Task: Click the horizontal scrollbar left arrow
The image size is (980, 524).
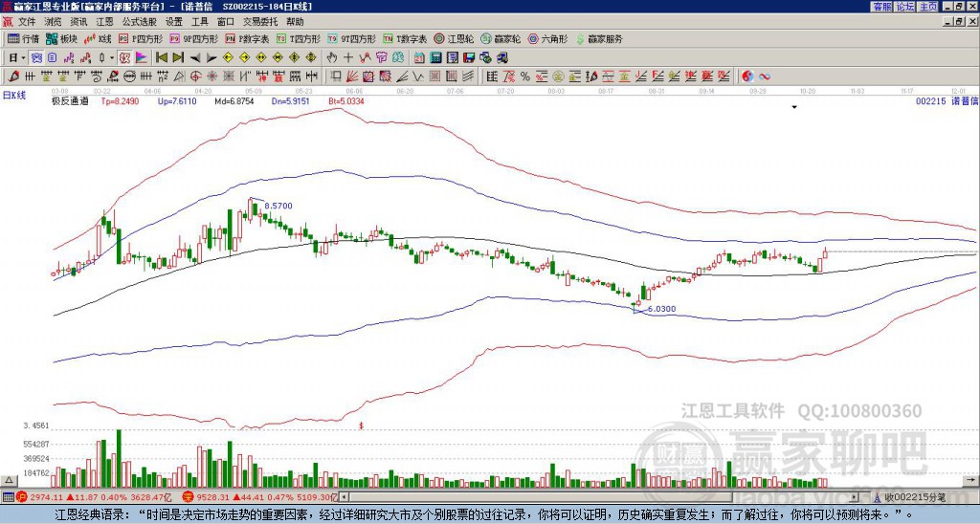Action: [345, 498]
